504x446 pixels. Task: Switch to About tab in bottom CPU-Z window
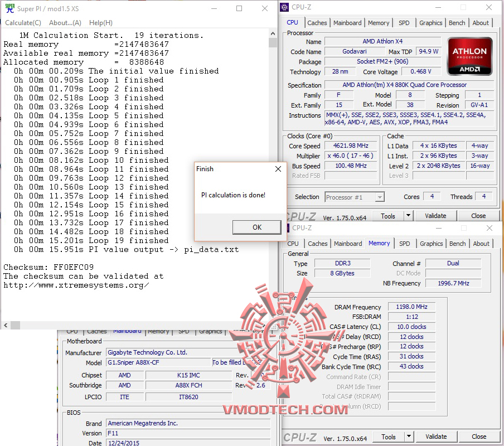point(481,244)
